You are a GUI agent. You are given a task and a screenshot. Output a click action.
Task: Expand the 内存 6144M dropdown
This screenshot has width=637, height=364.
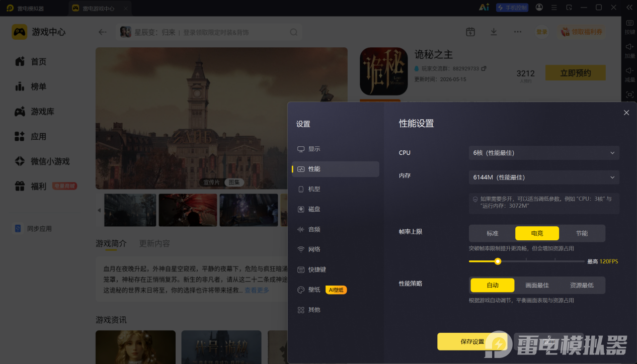click(x=544, y=177)
